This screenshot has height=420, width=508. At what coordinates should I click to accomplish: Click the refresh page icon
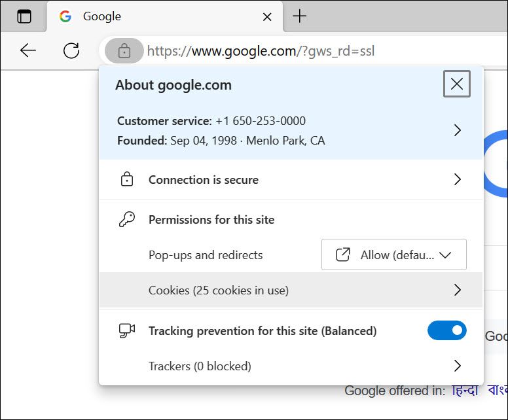tap(71, 50)
